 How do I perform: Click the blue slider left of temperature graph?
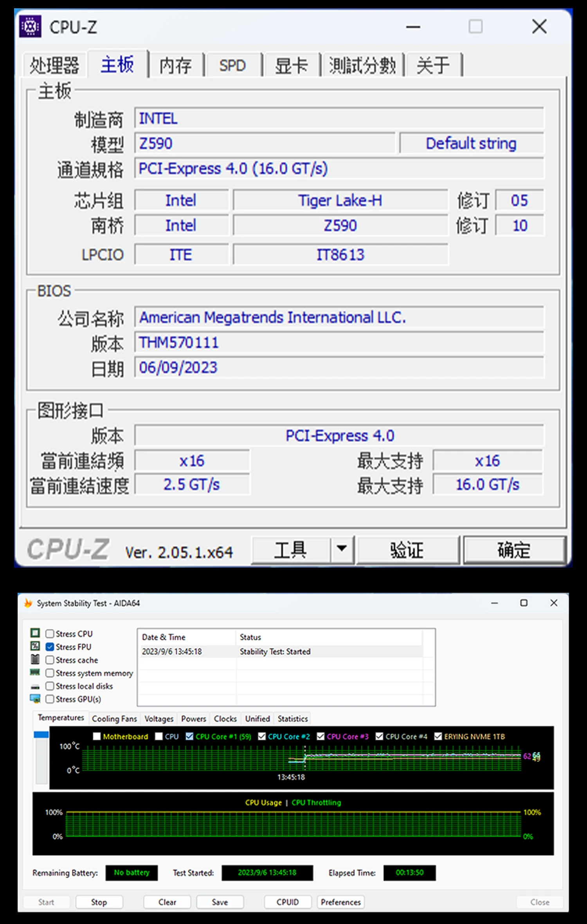[x=41, y=735]
